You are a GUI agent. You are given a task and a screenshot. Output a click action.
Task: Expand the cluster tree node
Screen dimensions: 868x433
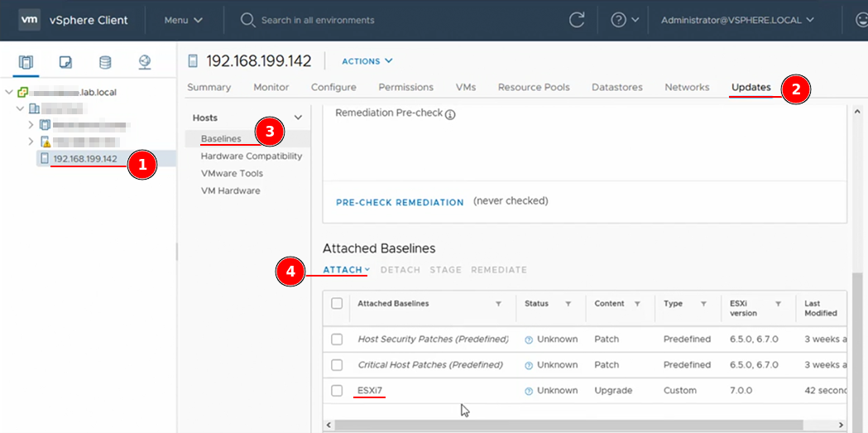click(x=31, y=125)
